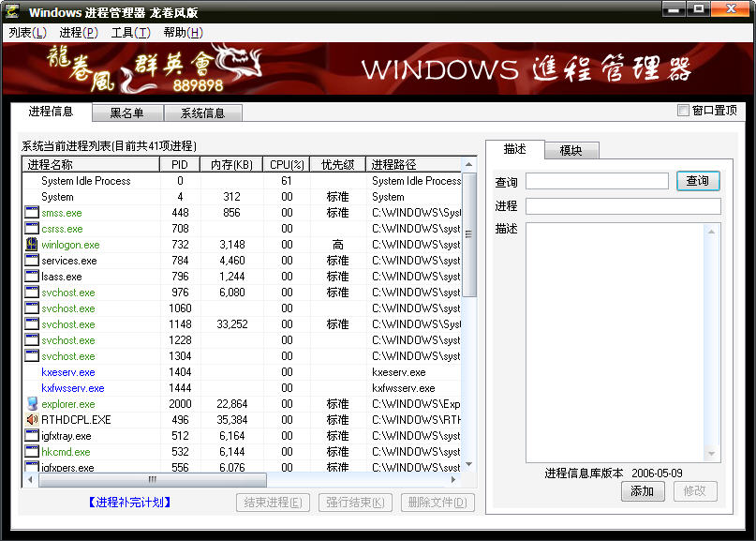Enable the 窗口置顶 checkbox
Viewport: 756px width, 541px height.
point(684,110)
